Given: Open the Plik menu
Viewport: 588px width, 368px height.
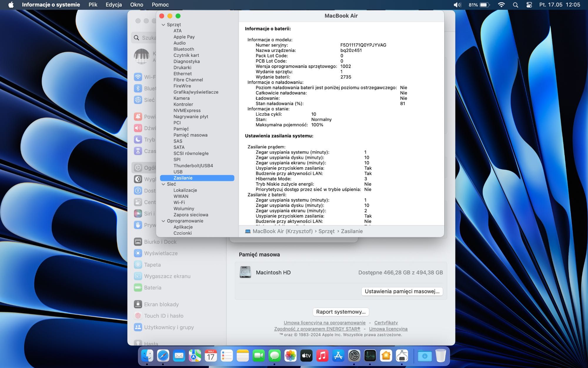Looking at the screenshot, I should tap(93, 5).
